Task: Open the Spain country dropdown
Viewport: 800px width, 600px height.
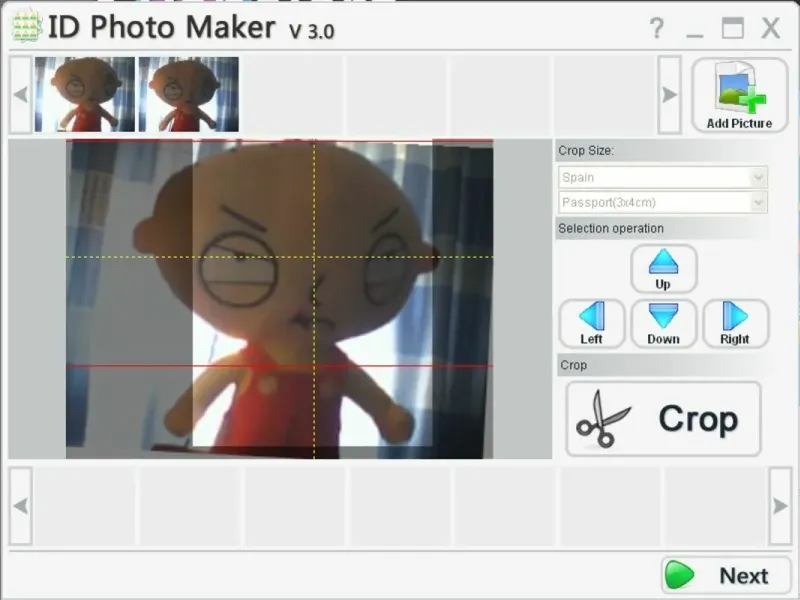Action: point(662,178)
